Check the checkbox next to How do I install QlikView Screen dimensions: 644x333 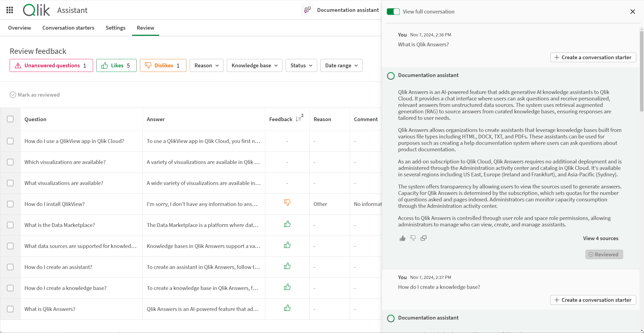[x=10, y=204]
